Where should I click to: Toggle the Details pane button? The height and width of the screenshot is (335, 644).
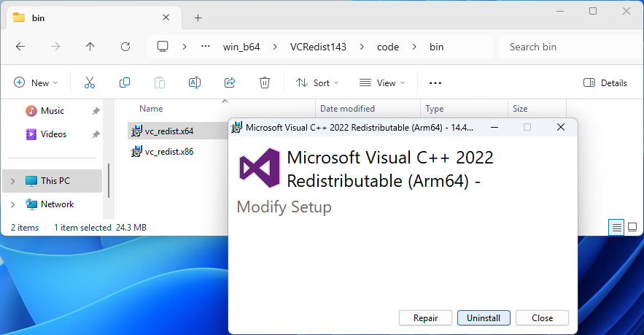pyautogui.click(x=605, y=82)
